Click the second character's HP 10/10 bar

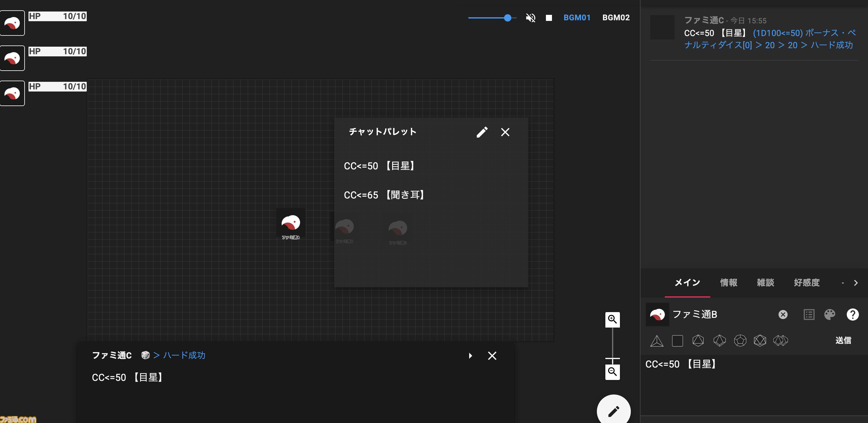click(x=57, y=51)
